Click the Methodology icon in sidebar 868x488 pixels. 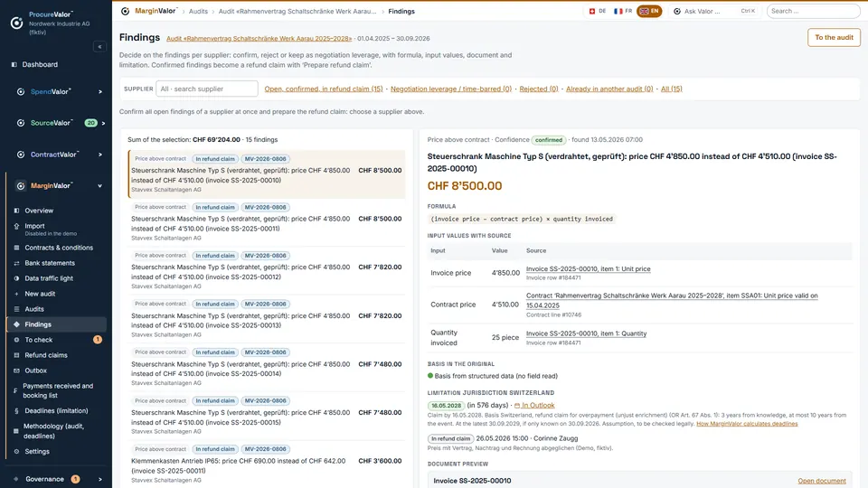[x=15, y=431]
